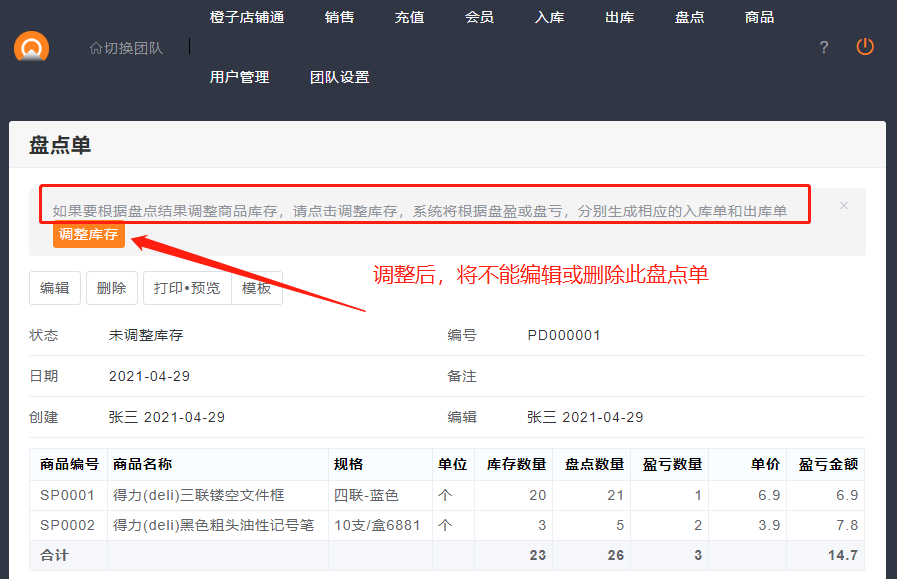The height and width of the screenshot is (579, 897).
Task: Click the 编辑 button
Action: pos(54,288)
